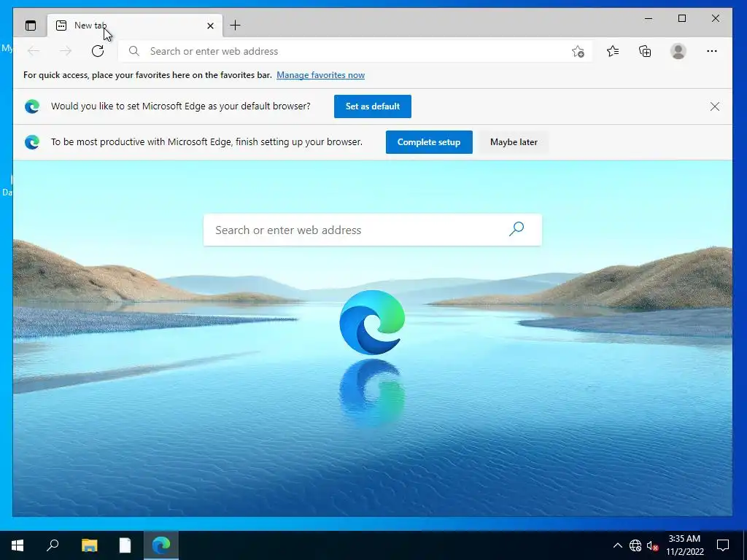Dismiss the default browser prompt
Screen dimensions: 747x560
pyautogui.click(x=715, y=106)
